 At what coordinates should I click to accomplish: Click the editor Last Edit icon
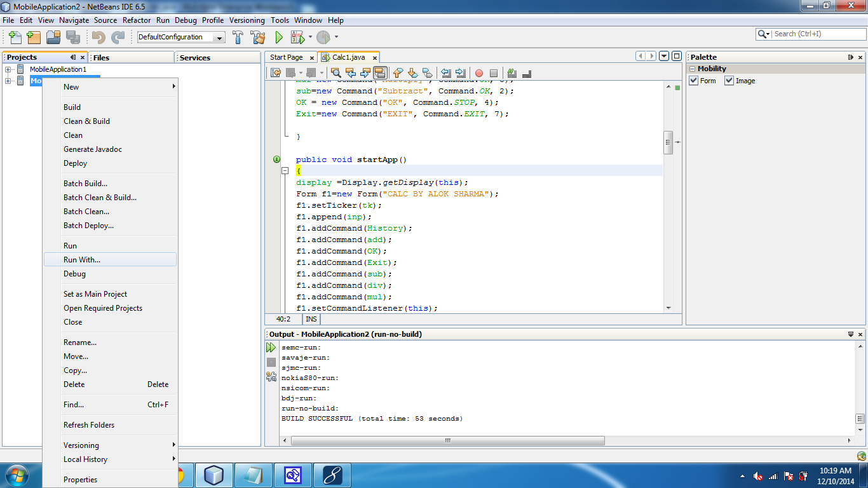tap(276, 73)
